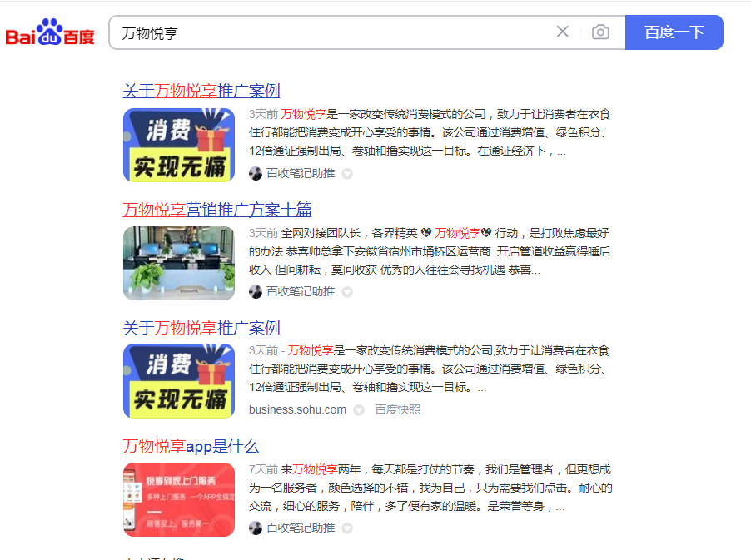Click the office desks thumbnail
Screen dimensions: 751x560
[179, 263]
